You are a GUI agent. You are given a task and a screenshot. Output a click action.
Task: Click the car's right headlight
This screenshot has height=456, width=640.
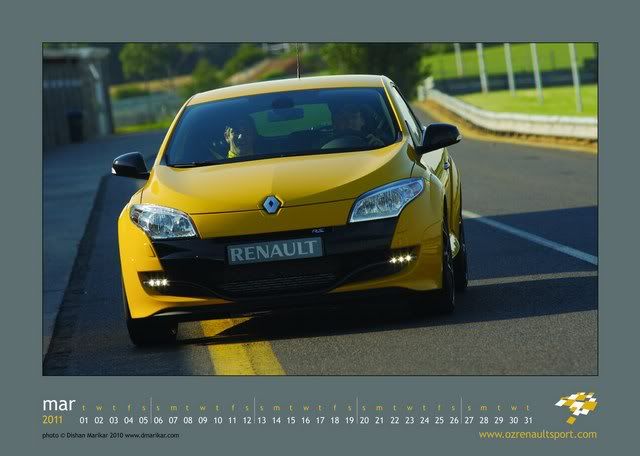tap(386, 200)
